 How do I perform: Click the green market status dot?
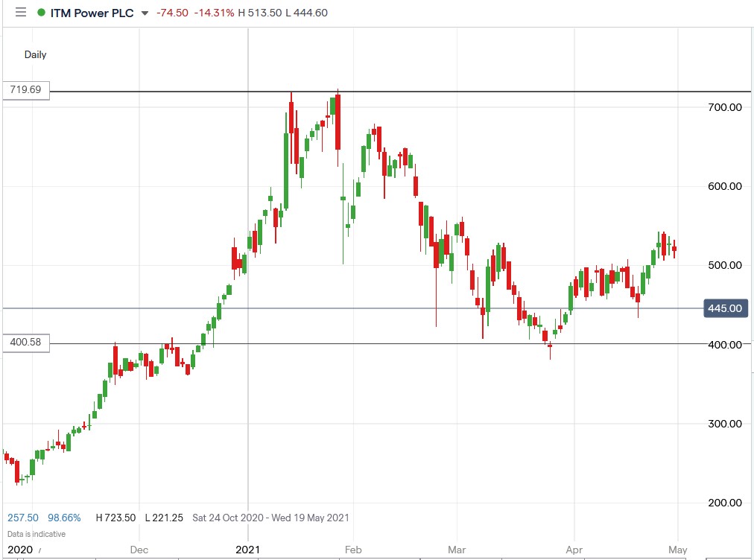pos(40,13)
